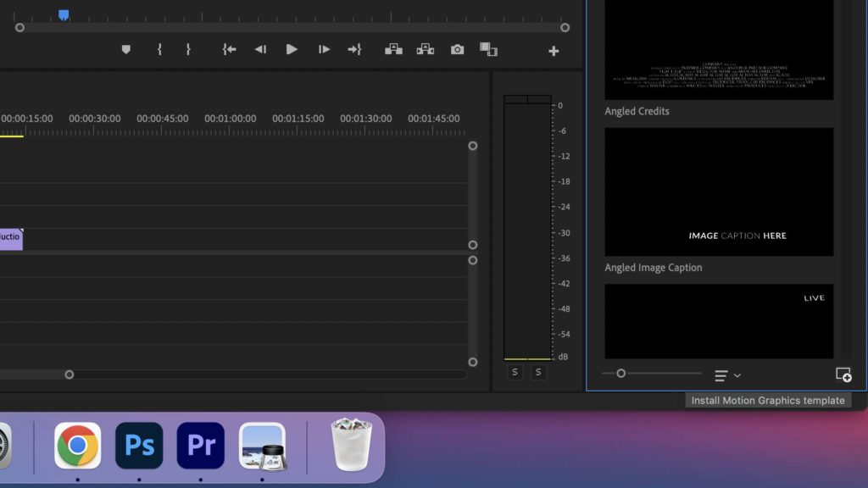Viewport: 868px width, 488px height.
Task: Step back one frame
Action: [x=260, y=50]
